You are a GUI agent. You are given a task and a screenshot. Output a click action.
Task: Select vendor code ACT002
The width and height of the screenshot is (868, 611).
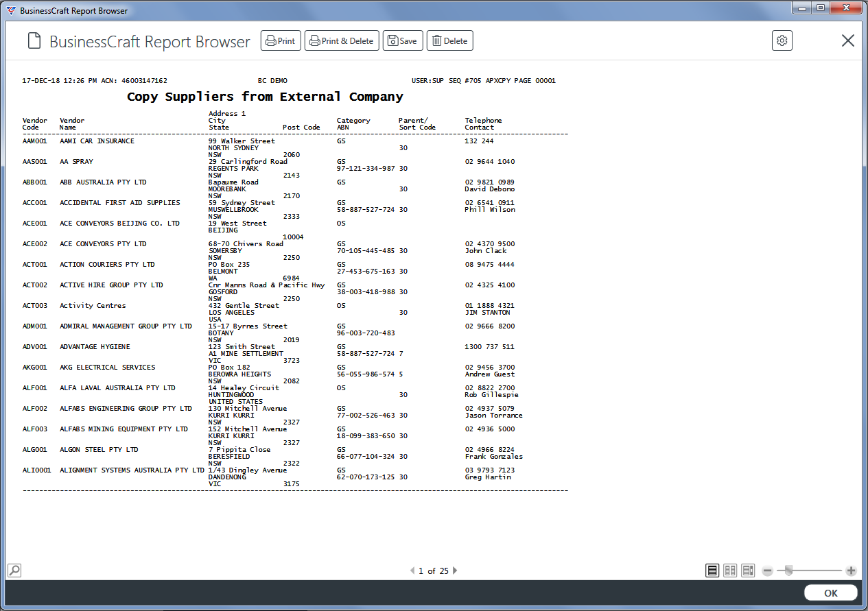coord(35,285)
